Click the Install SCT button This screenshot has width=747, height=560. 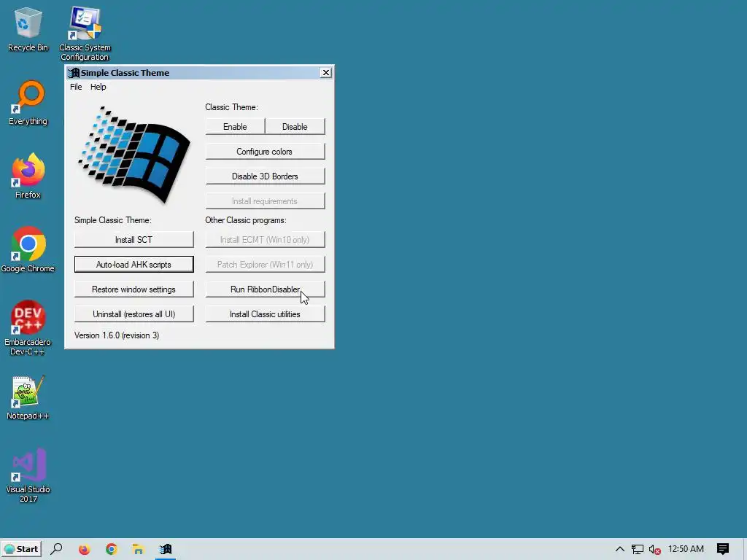click(x=134, y=239)
